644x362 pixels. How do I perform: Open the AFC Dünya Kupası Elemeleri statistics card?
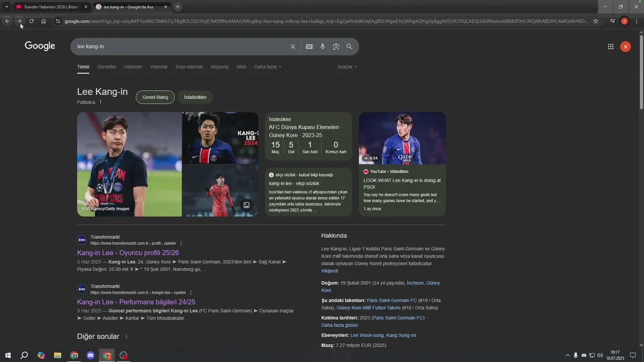pos(308,136)
